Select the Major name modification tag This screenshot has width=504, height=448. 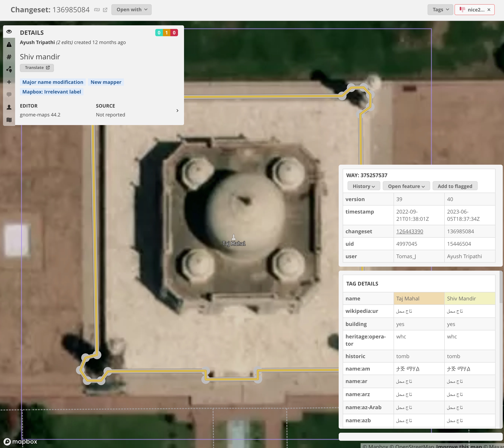(53, 82)
